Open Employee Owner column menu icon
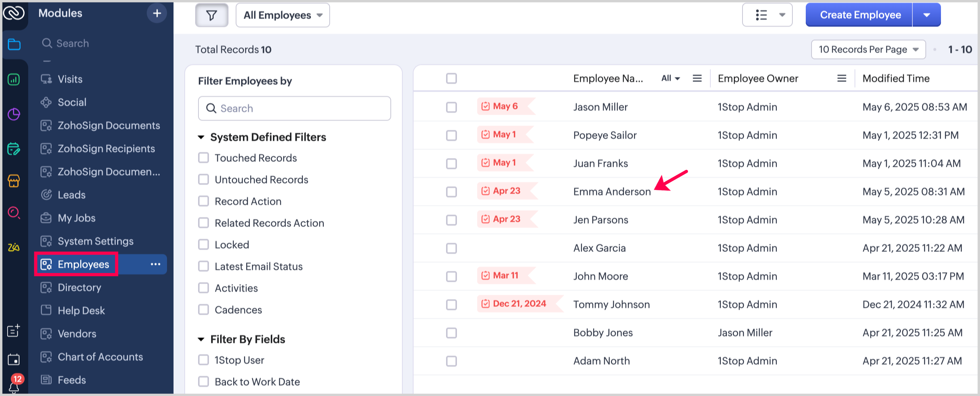 842,78
